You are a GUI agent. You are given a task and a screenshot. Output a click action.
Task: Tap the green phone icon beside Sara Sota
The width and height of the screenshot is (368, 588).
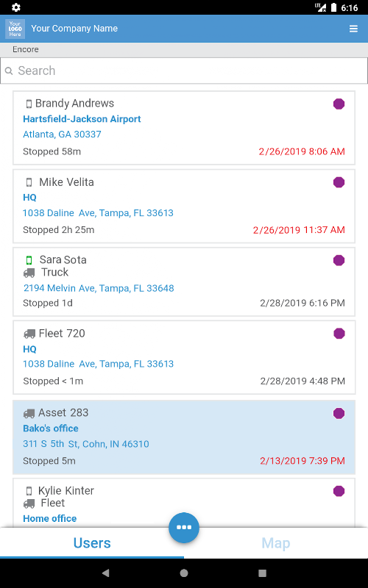click(29, 260)
